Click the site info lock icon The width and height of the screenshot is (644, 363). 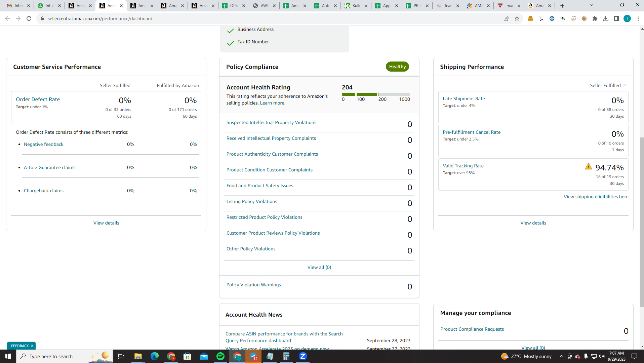pyautogui.click(x=42, y=18)
